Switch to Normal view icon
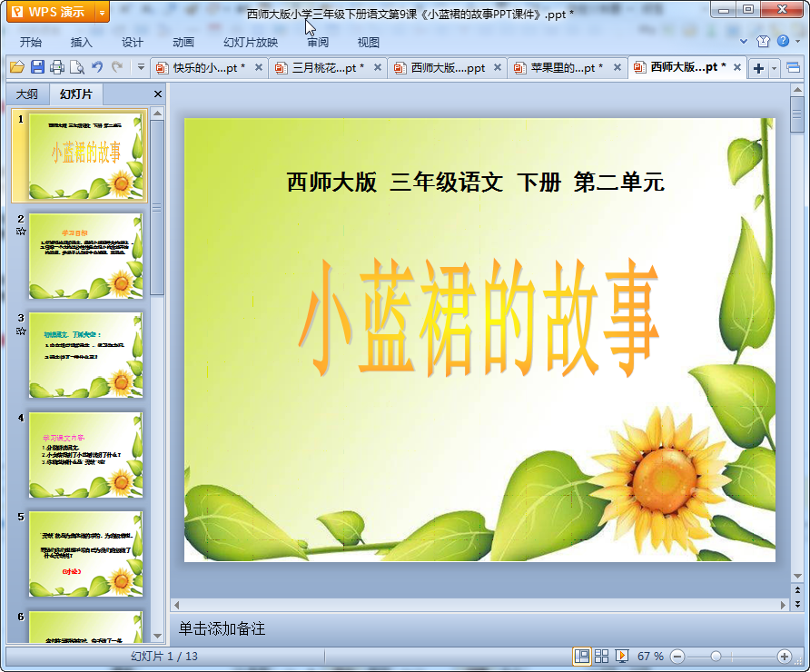The image size is (810, 672). coord(582,656)
